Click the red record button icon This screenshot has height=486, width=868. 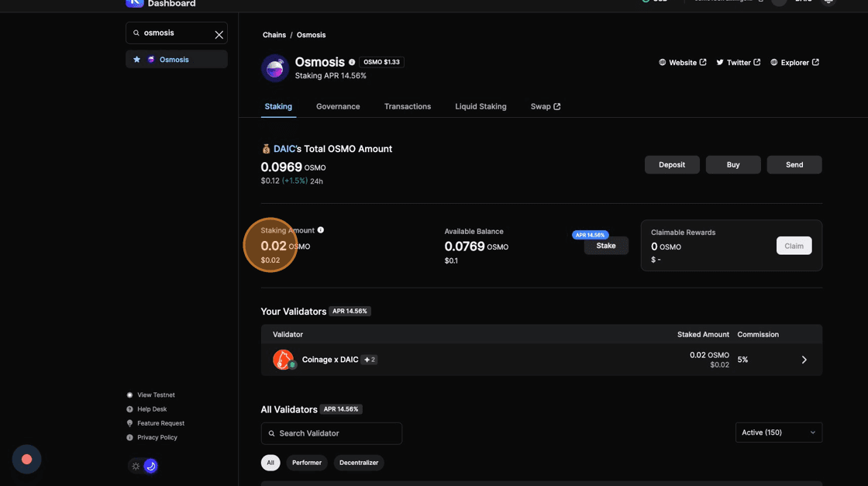[x=26, y=460]
